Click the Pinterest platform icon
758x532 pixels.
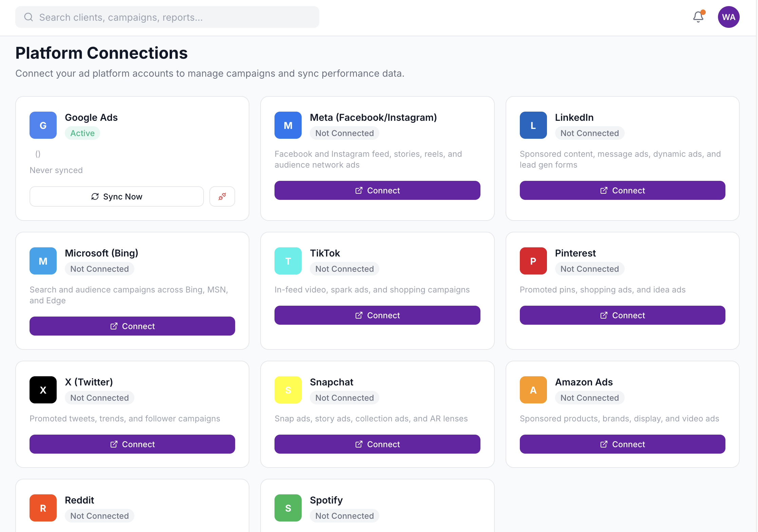(x=533, y=261)
